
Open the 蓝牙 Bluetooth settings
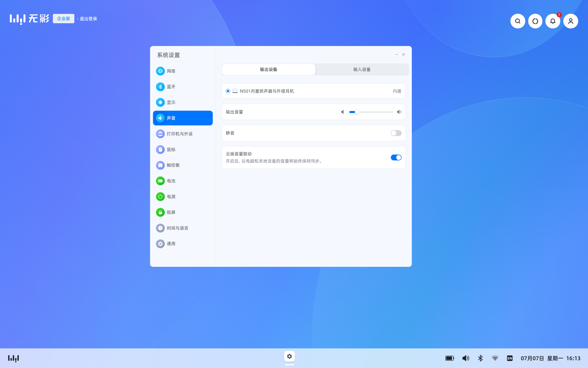pos(183,87)
